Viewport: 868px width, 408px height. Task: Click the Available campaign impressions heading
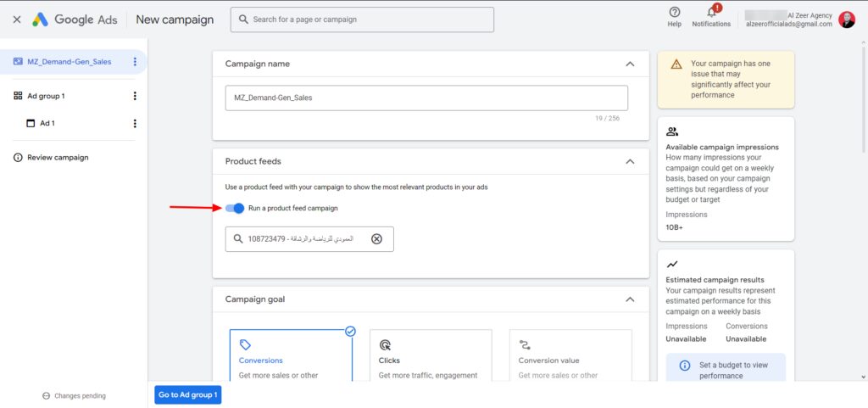point(722,148)
